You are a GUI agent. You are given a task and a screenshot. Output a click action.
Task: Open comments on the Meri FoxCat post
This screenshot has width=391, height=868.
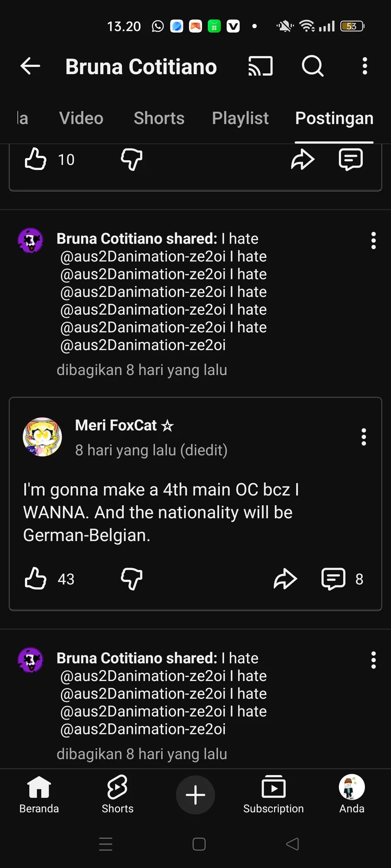click(x=334, y=579)
